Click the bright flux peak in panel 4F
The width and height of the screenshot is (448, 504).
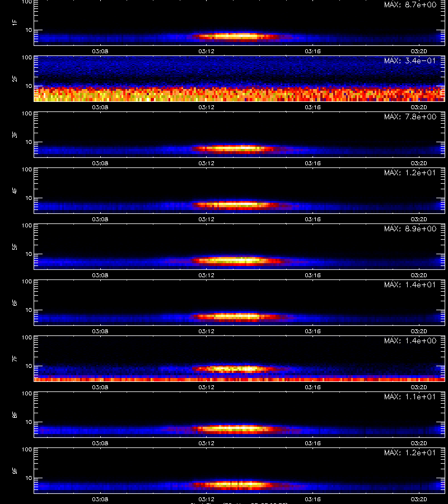click(x=236, y=205)
